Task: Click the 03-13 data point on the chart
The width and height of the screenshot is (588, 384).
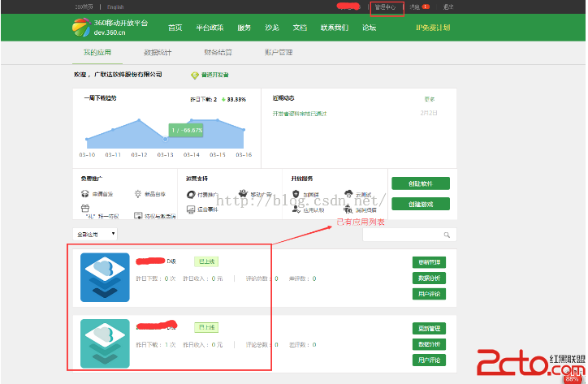Action: pyautogui.click(x=166, y=139)
